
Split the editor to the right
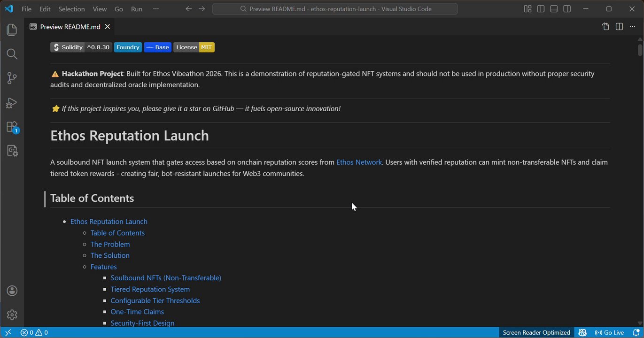(x=619, y=27)
